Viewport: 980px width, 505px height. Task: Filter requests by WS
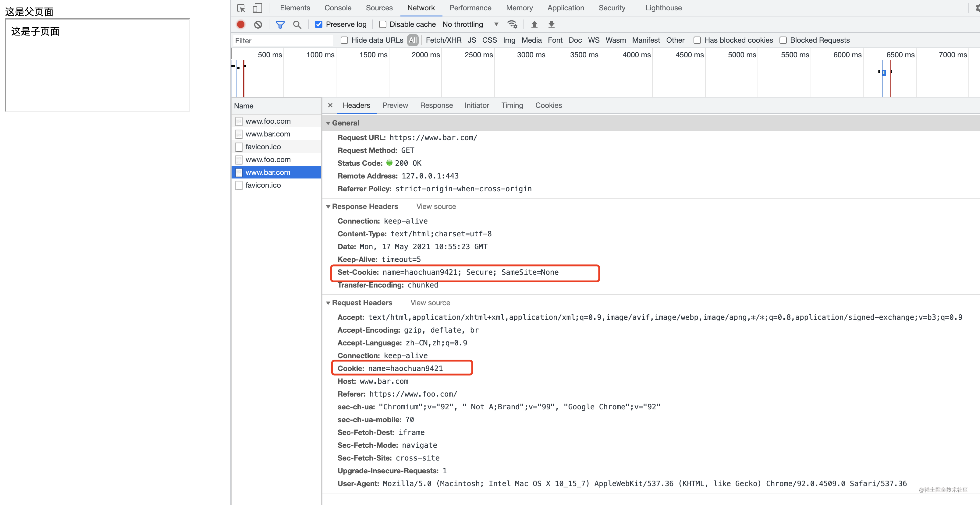point(594,40)
